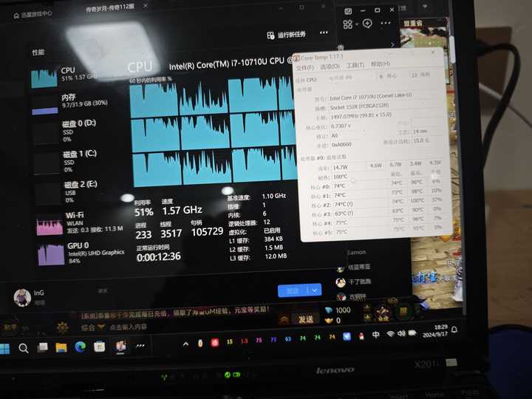Viewport: 532px width, 399px height.
Task: Open Microsoft Edge on the taskbar
Action: click(x=80, y=347)
